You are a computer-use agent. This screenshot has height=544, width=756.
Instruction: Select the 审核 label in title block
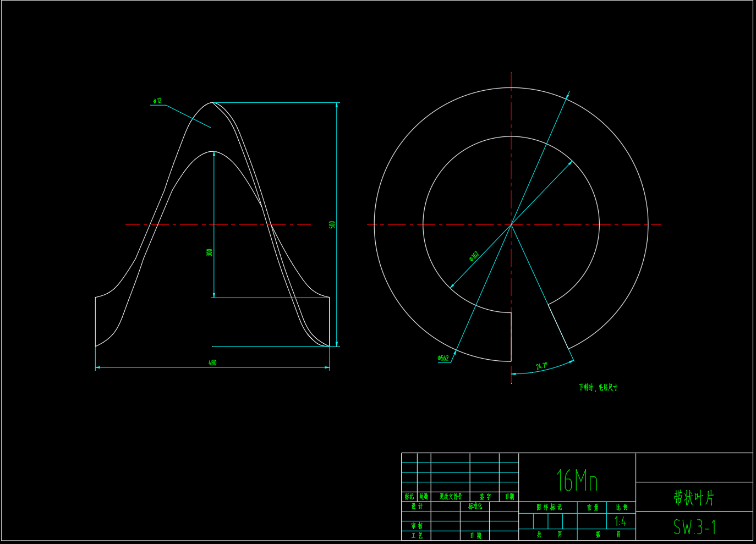click(417, 526)
